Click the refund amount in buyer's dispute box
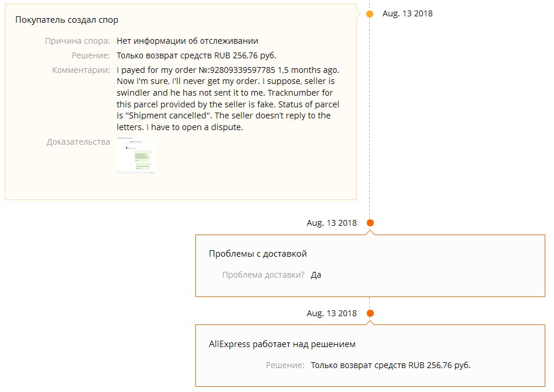Viewport: 554px width, 392px height. tap(245, 55)
